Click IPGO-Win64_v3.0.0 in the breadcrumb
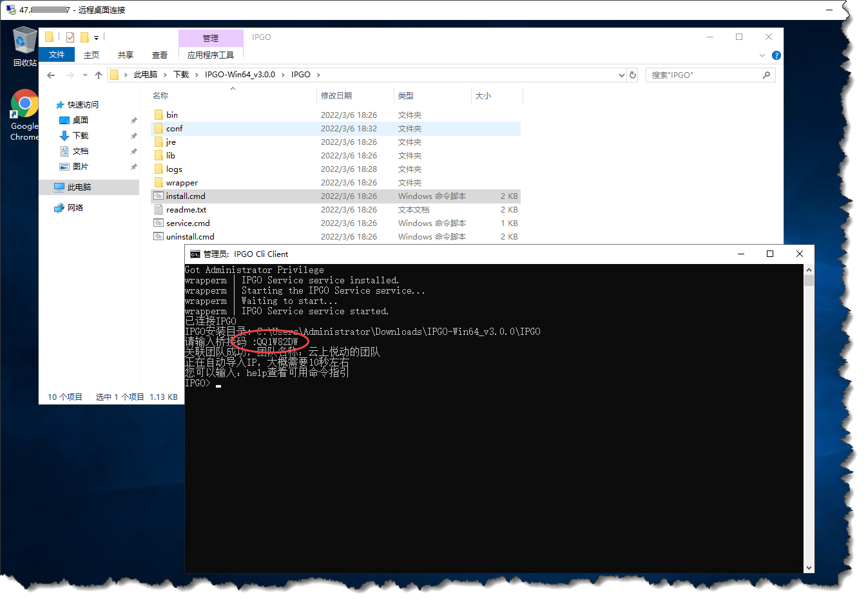Image resolution: width=868 pixels, height=604 pixels. 240,75
